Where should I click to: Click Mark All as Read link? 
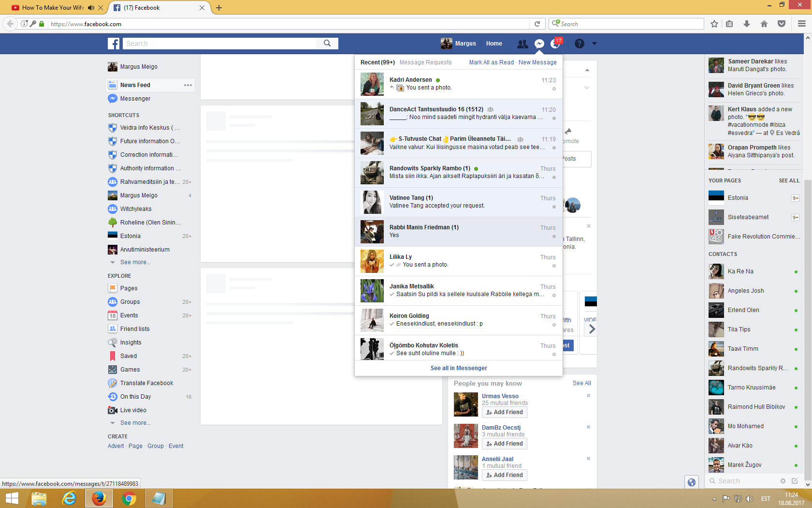pyautogui.click(x=492, y=62)
